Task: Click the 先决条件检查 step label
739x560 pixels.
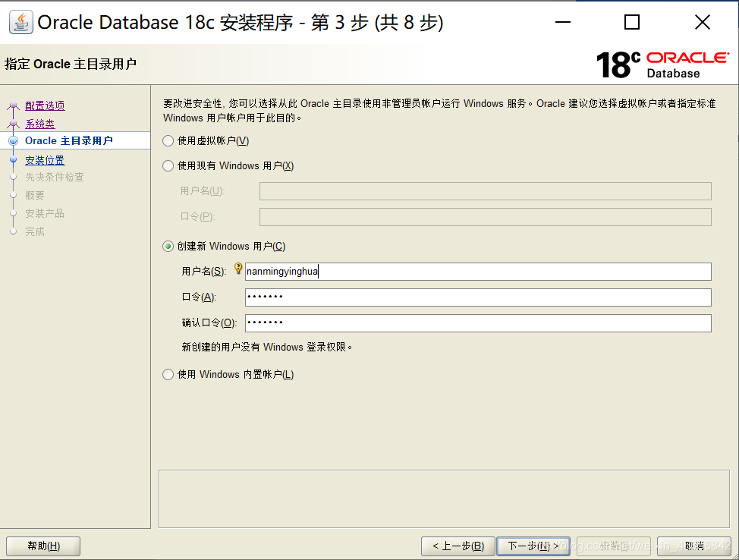Action: (x=55, y=178)
